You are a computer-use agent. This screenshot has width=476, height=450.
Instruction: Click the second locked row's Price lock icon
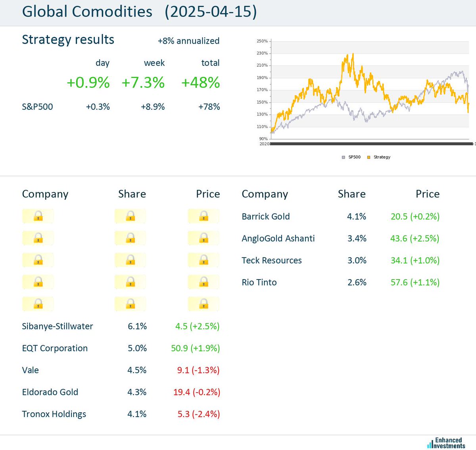click(204, 238)
